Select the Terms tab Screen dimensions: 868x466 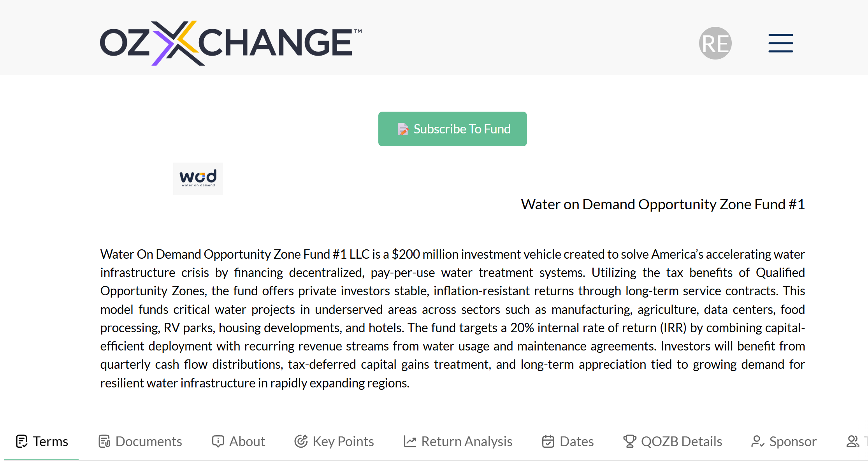pos(50,441)
